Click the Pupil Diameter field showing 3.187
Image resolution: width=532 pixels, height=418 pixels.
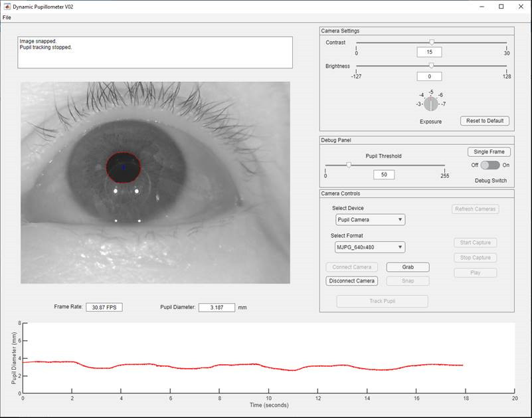pyautogui.click(x=217, y=307)
